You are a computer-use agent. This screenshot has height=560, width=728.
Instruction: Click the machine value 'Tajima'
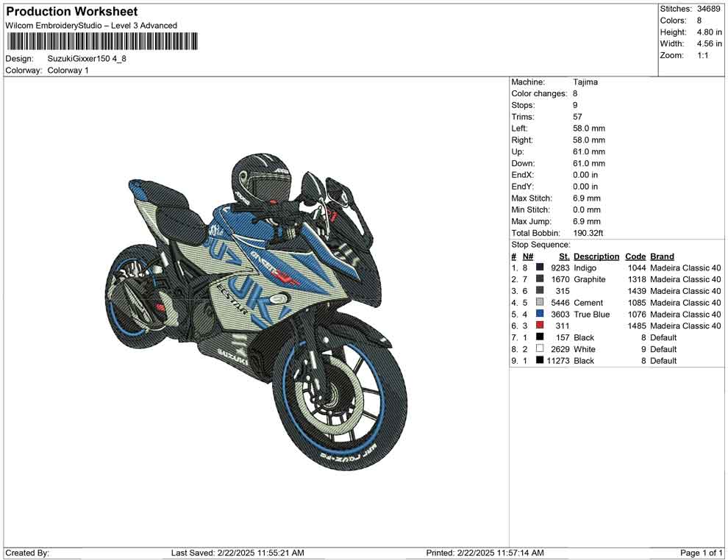coord(585,82)
